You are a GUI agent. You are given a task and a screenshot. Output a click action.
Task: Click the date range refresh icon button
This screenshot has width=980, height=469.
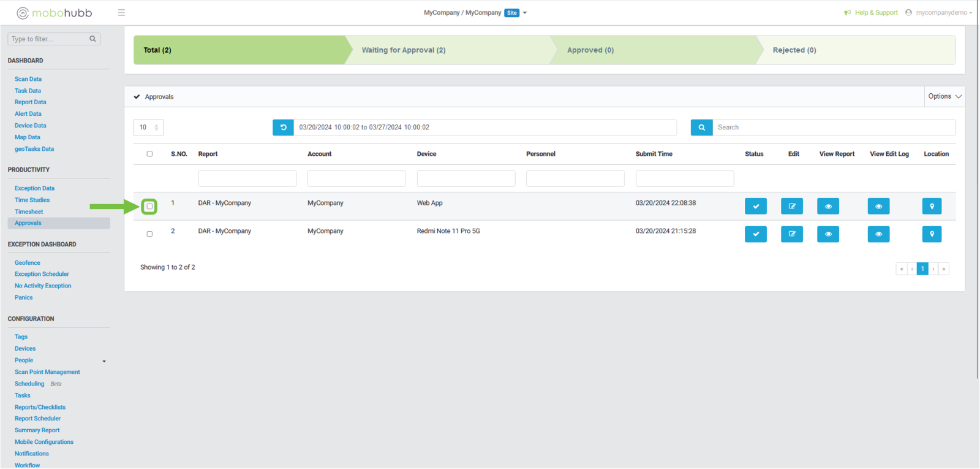point(283,128)
